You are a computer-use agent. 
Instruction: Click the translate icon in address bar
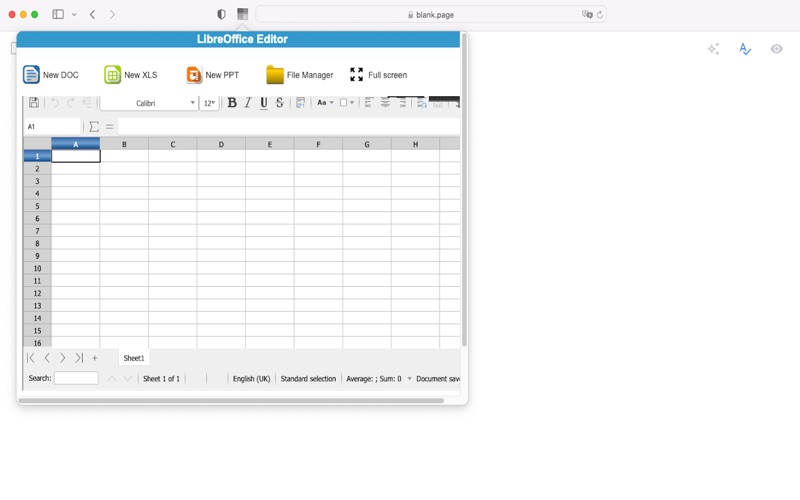point(587,14)
